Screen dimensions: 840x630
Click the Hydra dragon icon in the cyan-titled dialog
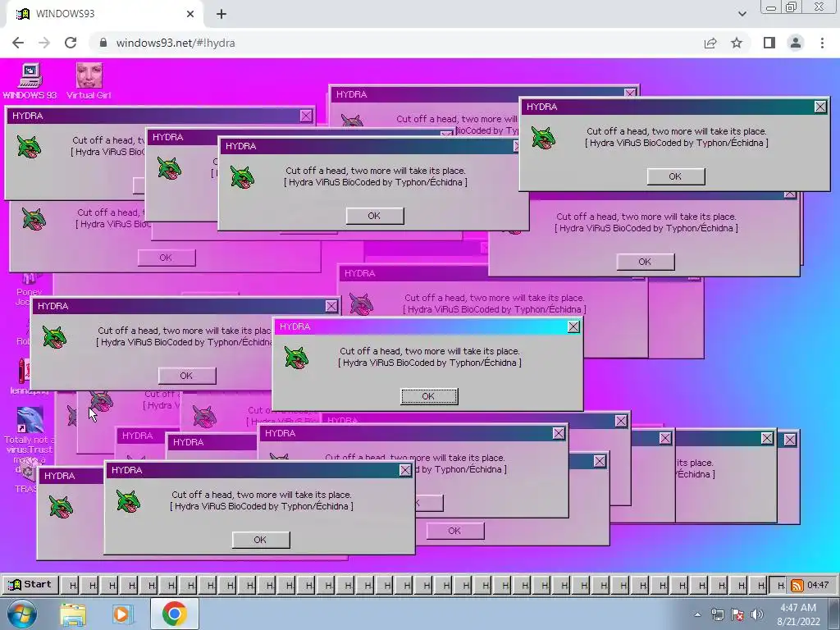pos(296,358)
